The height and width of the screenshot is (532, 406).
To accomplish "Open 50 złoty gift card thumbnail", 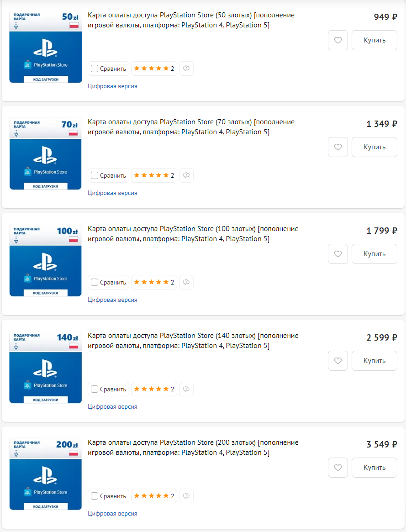I will click(46, 47).
